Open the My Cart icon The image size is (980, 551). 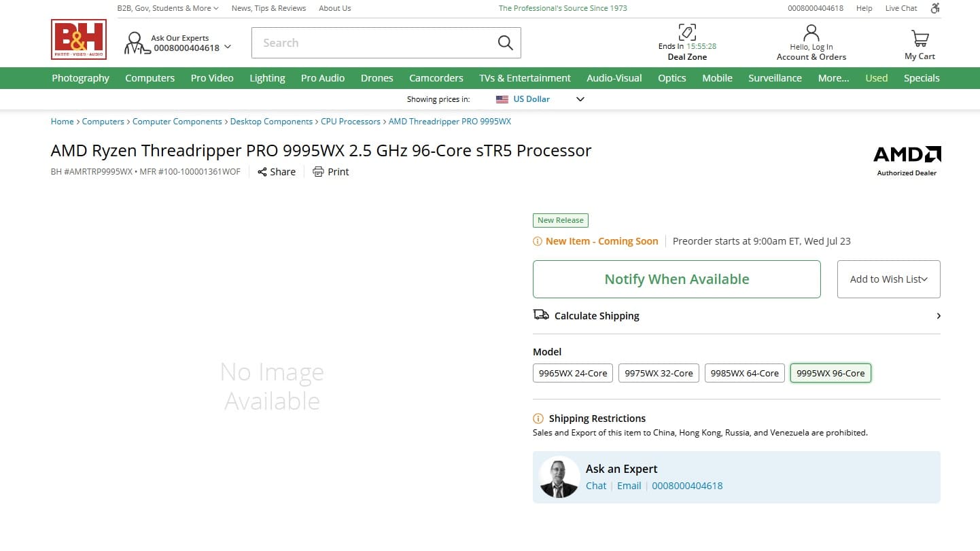point(920,38)
